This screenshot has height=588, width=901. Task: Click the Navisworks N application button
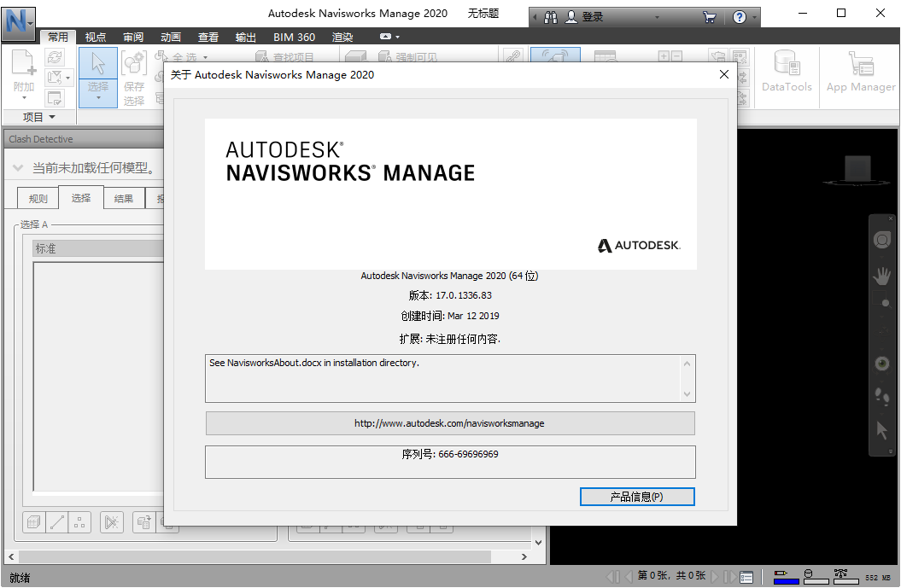[x=17, y=22]
